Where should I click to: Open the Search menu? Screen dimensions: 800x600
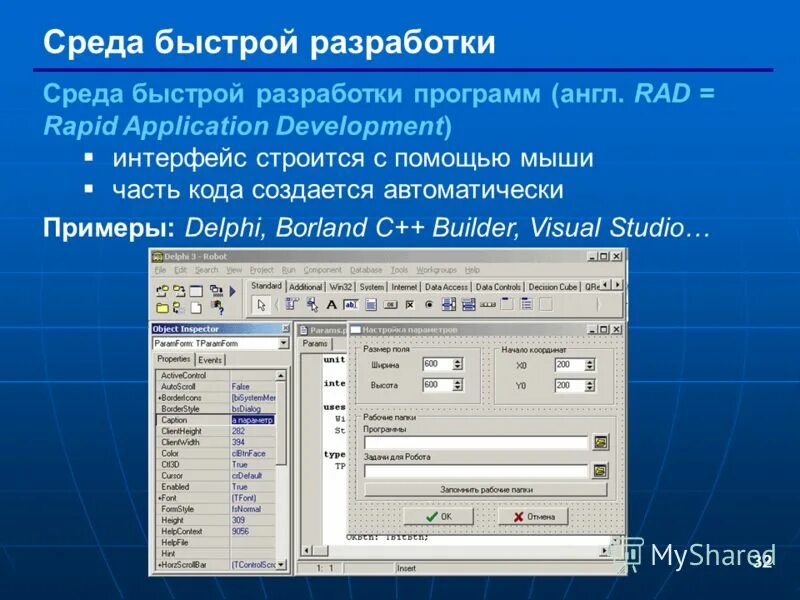click(206, 270)
